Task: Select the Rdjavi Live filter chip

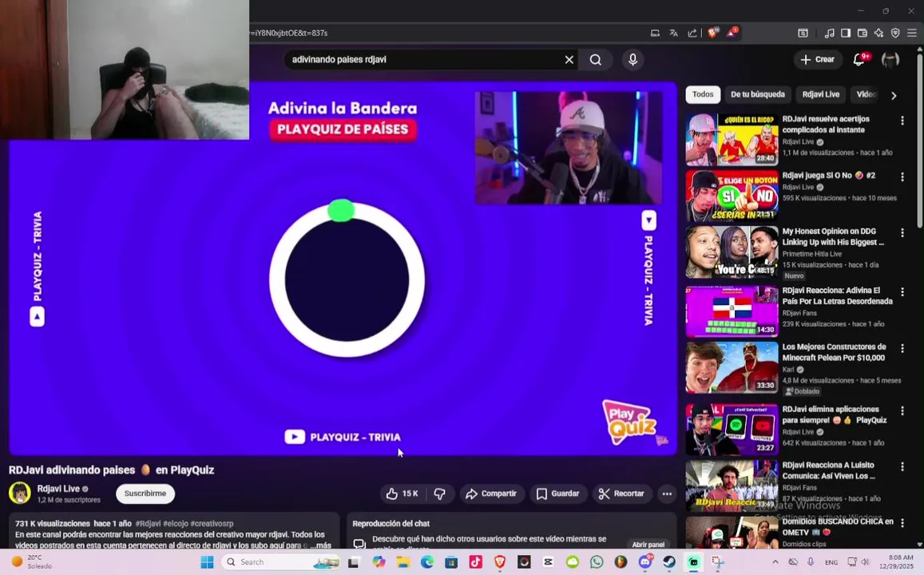Action: tap(820, 94)
